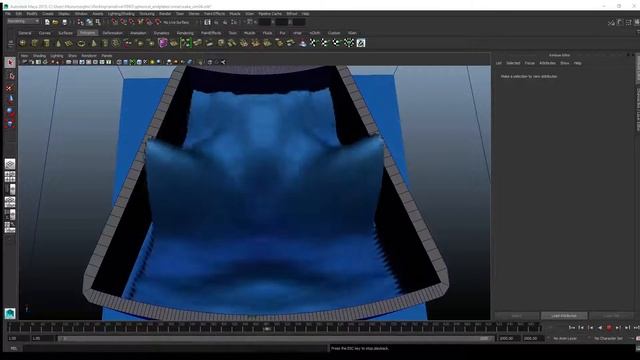Activate the Paint Selection tool
The height and width of the screenshot is (360, 640).
(x=10, y=88)
